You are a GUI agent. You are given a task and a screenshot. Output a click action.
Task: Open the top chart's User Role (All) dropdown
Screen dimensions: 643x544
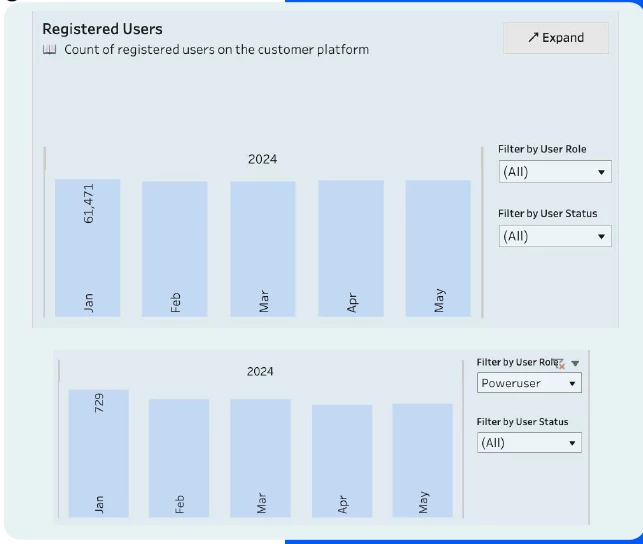click(x=555, y=172)
